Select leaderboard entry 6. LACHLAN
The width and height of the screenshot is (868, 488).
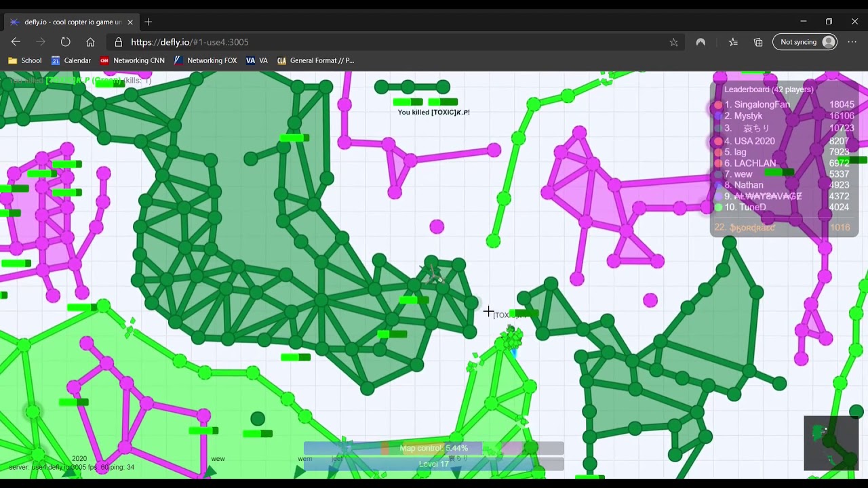pos(784,163)
